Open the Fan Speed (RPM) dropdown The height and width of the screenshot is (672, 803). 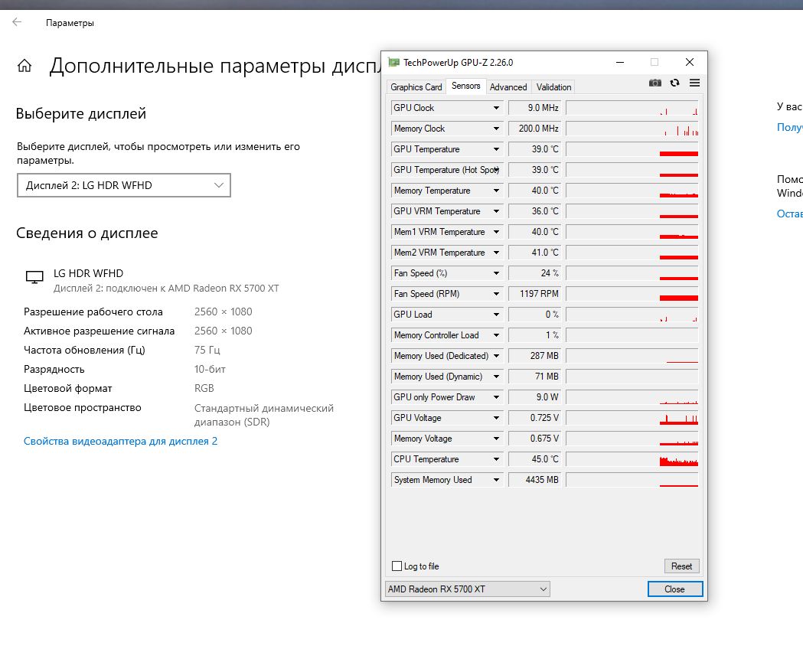pyautogui.click(x=496, y=294)
